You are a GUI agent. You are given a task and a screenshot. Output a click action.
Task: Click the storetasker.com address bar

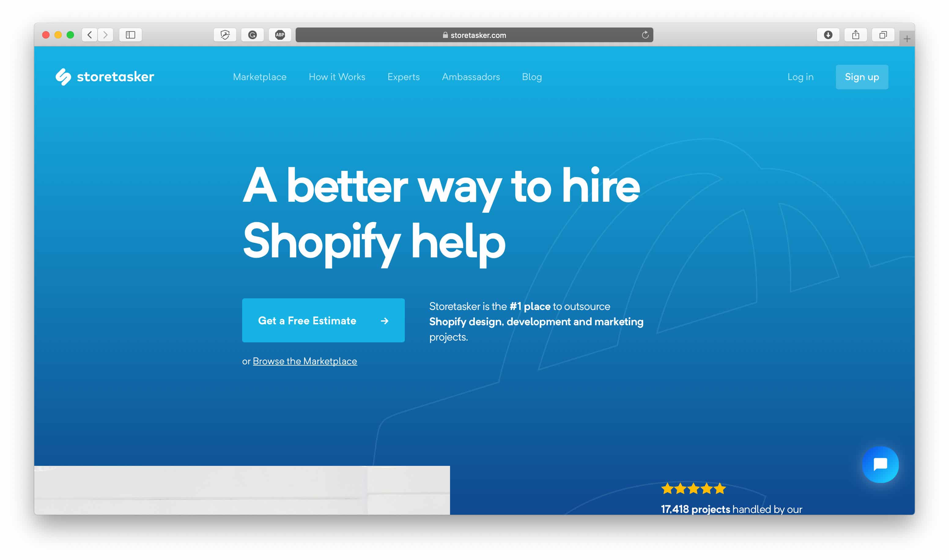click(x=475, y=34)
